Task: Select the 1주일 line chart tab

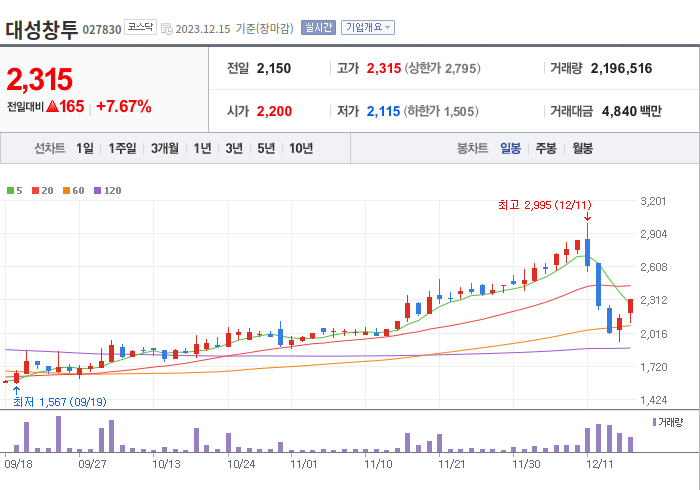Action: tap(122, 148)
